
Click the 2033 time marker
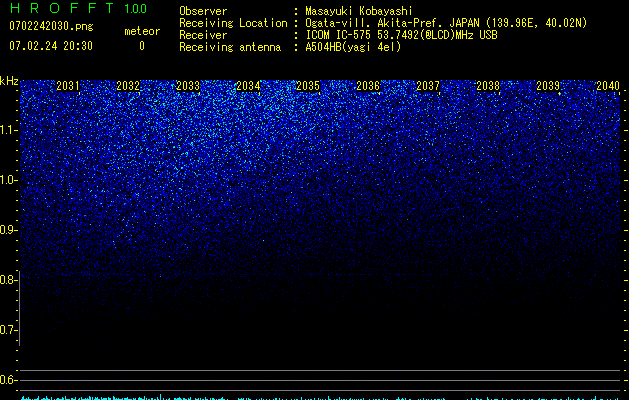[x=188, y=86]
